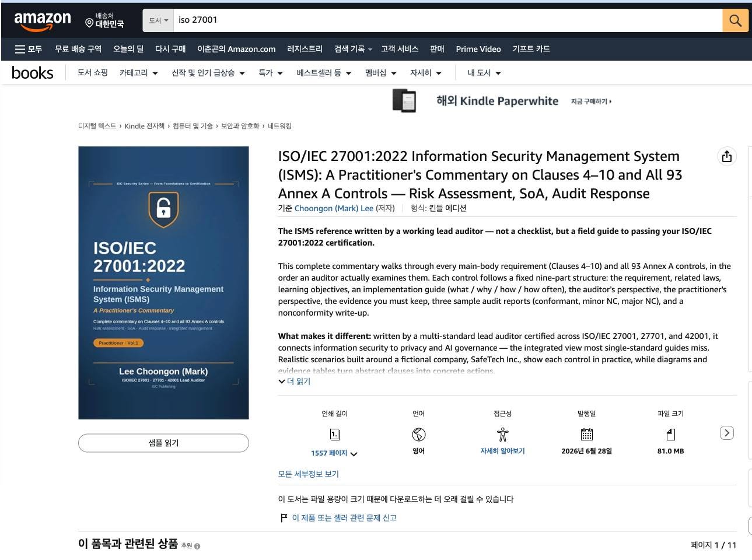Click the report flag icon
The height and width of the screenshot is (560, 752).
284,518
